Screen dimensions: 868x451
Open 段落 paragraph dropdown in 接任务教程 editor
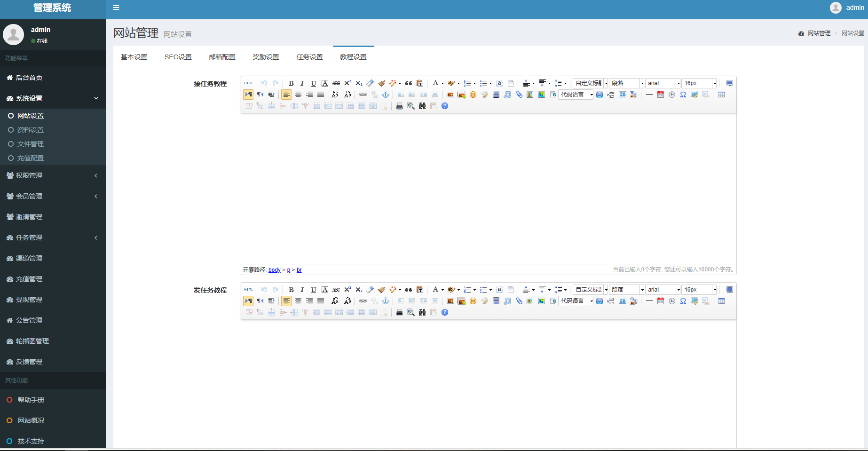(627, 83)
